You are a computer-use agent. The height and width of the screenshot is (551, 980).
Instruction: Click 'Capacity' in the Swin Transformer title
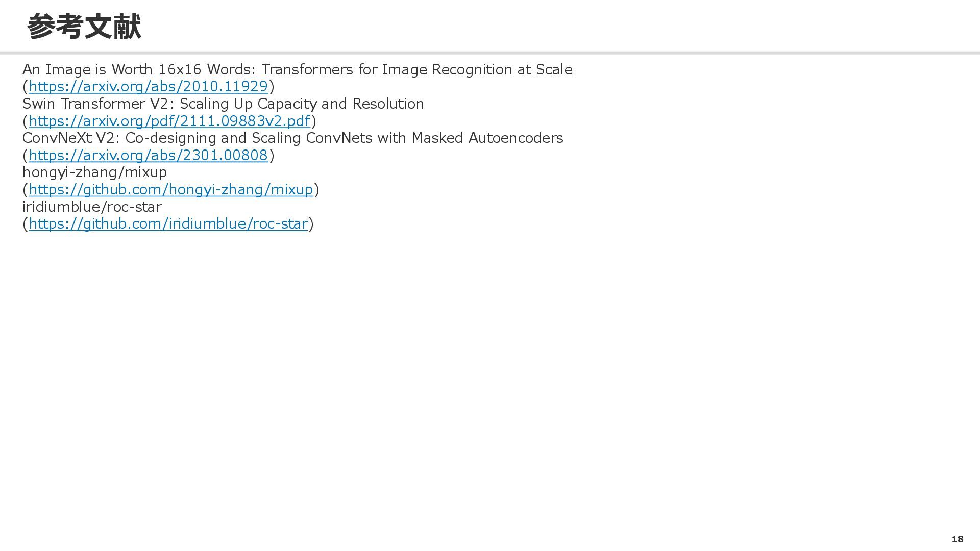(287, 104)
